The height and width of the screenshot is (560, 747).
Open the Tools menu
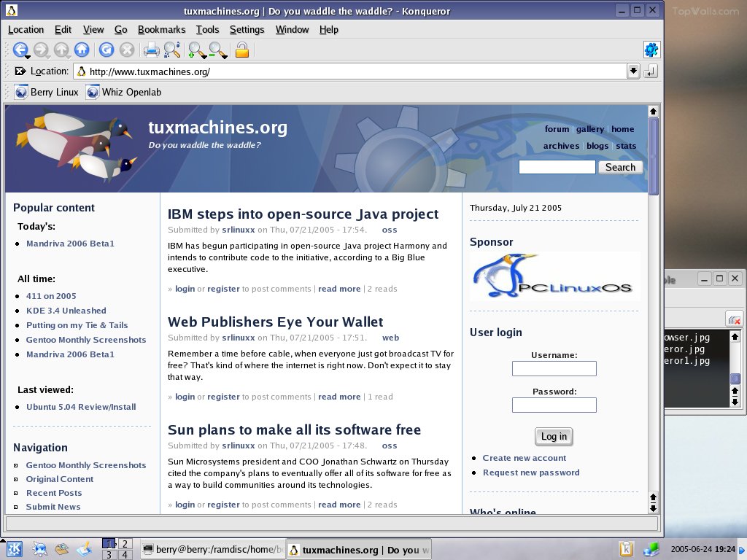coord(207,29)
